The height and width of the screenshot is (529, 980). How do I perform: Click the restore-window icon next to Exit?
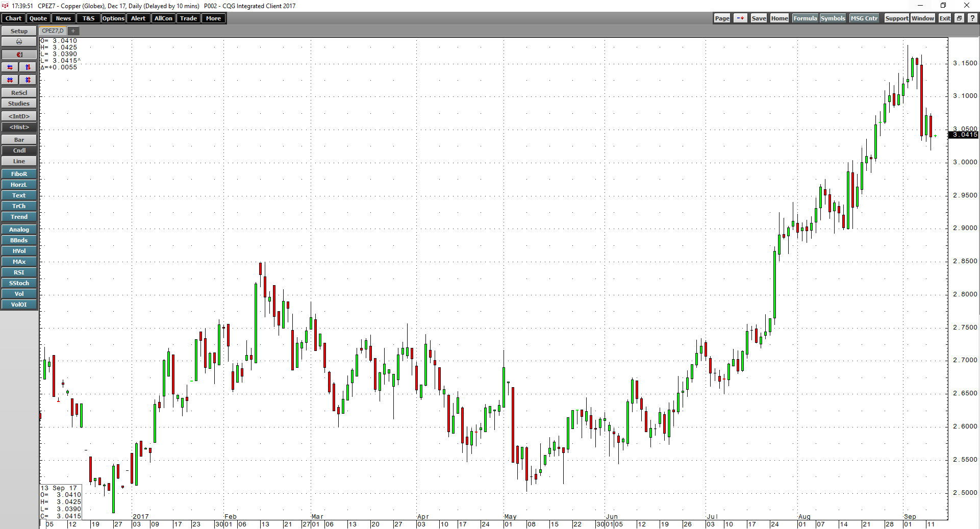pyautogui.click(x=959, y=18)
